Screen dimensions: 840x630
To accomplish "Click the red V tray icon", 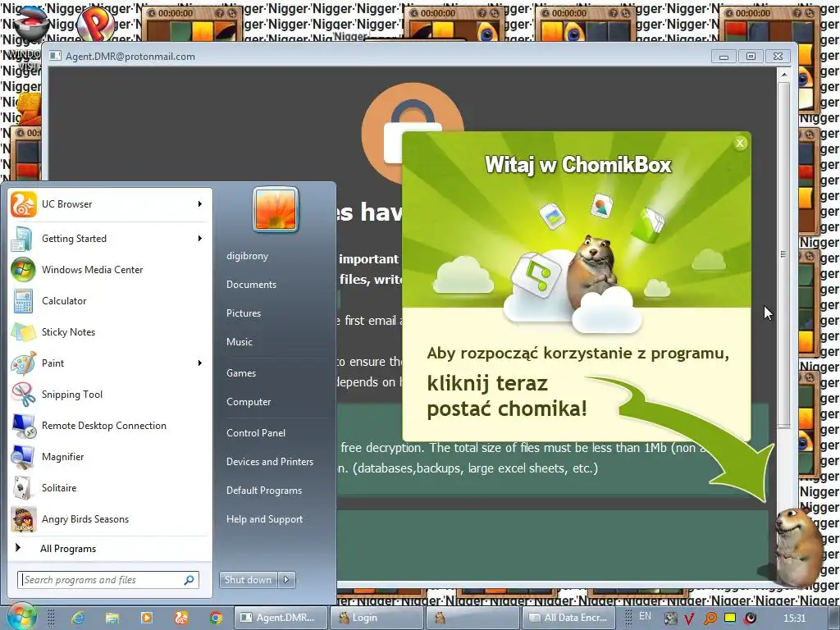I will tap(689, 619).
